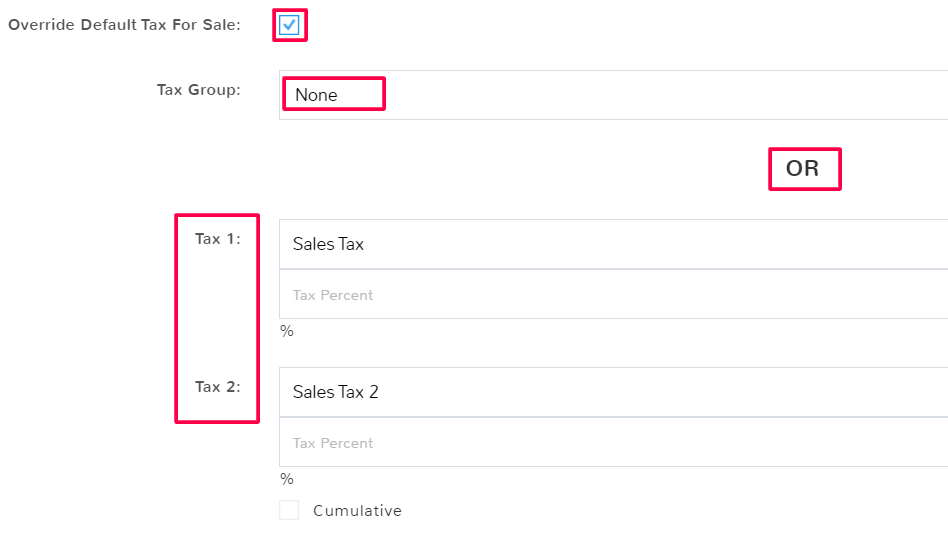Focus the Tax 2 Tax Percent field

point(613,443)
